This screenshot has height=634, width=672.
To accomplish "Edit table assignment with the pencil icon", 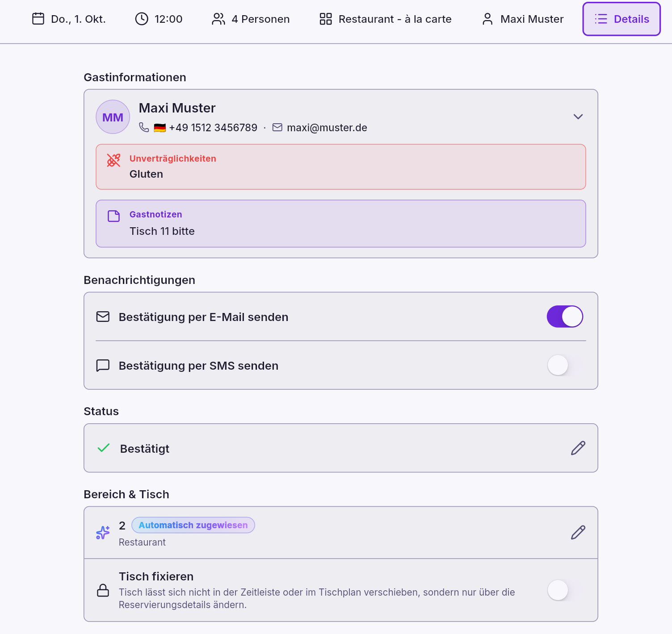I will point(578,532).
